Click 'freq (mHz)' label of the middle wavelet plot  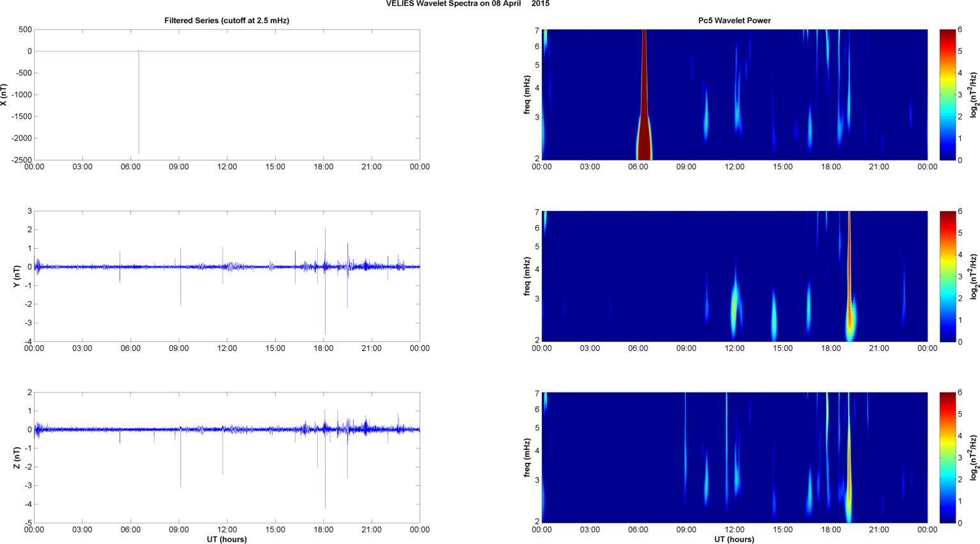tap(526, 276)
